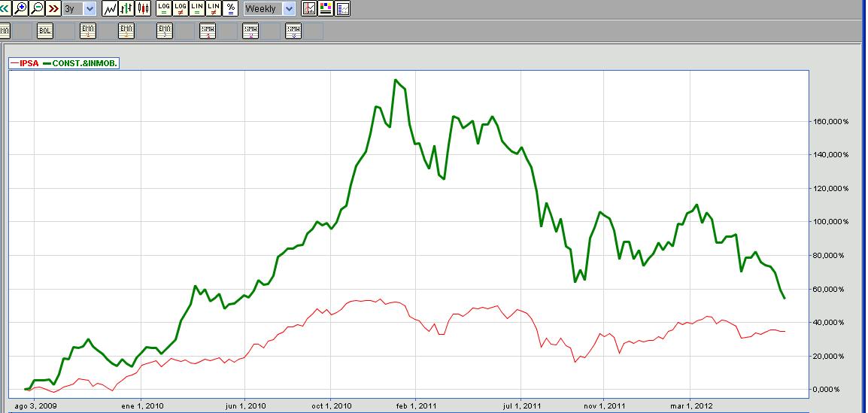Toggle the SMA 2 indicator
The image size is (868, 413).
click(250, 31)
